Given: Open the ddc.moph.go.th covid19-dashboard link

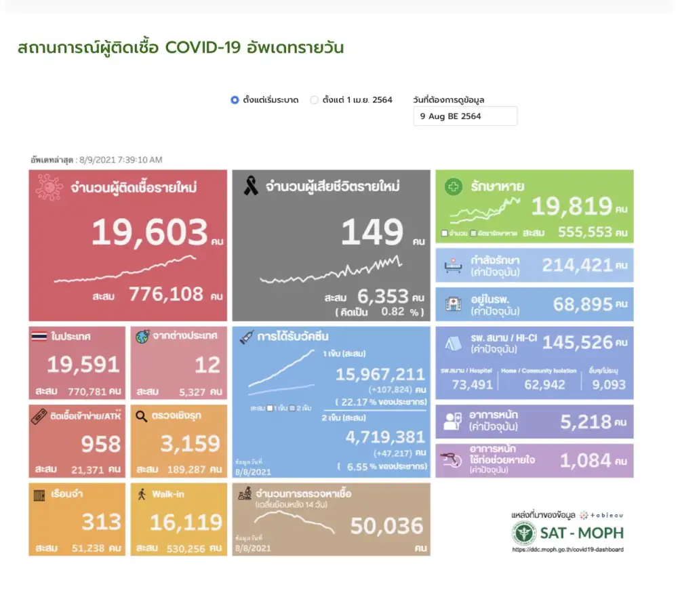Looking at the screenshot, I should [x=567, y=550].
